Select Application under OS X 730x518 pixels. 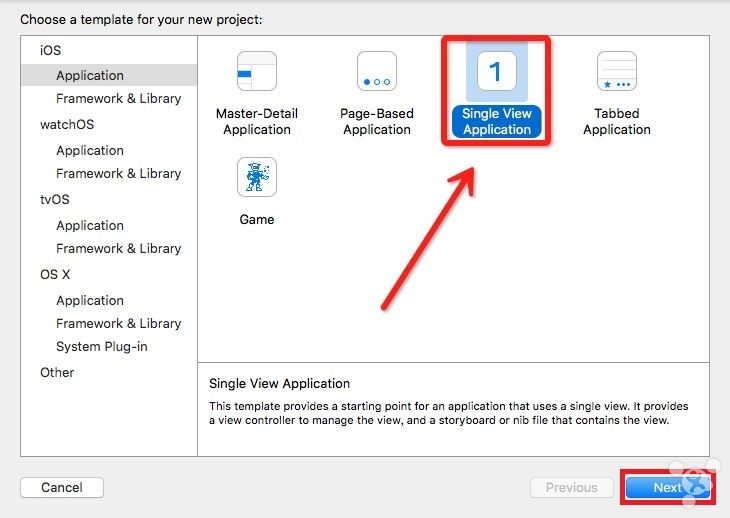[90, 300]
